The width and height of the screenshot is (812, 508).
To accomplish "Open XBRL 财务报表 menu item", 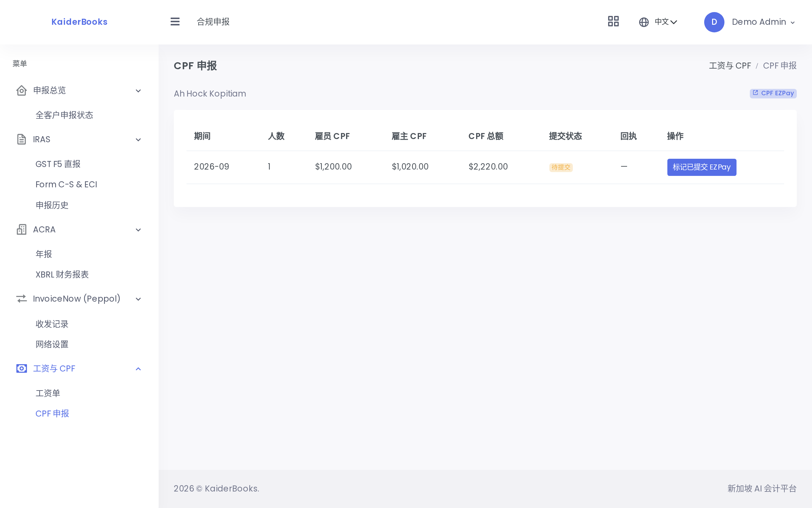I will 62,275.
